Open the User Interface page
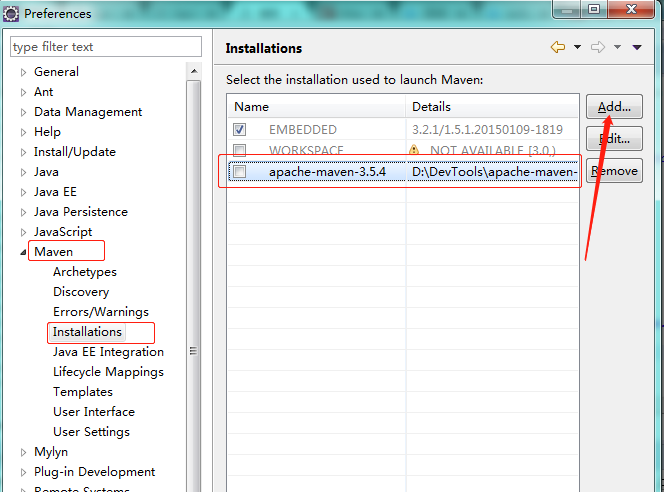 pos(94,412)
